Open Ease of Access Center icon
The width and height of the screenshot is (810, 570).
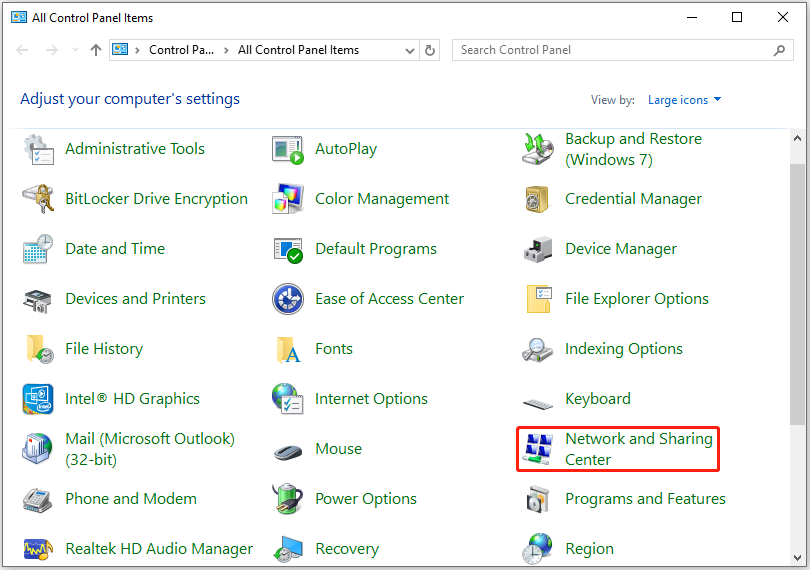tap(288, 299)
